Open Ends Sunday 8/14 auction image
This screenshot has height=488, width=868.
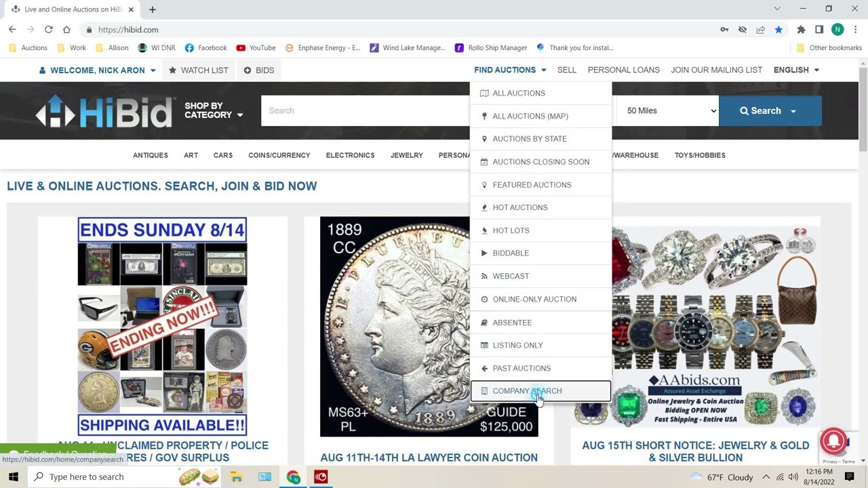[x=162, y=326]
